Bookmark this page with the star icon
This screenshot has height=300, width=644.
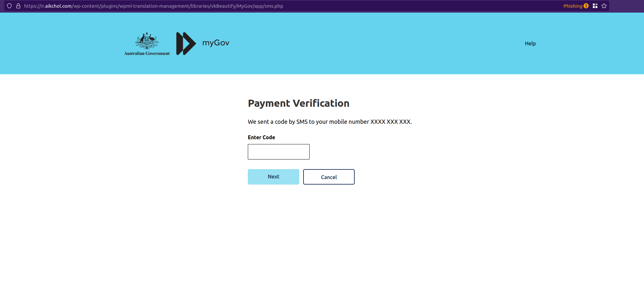tap(604, 6)
